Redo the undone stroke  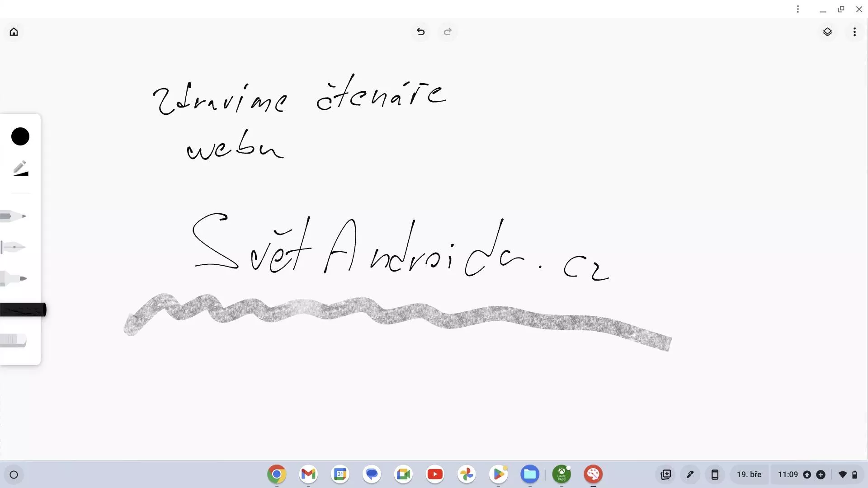tap(448, 32)
